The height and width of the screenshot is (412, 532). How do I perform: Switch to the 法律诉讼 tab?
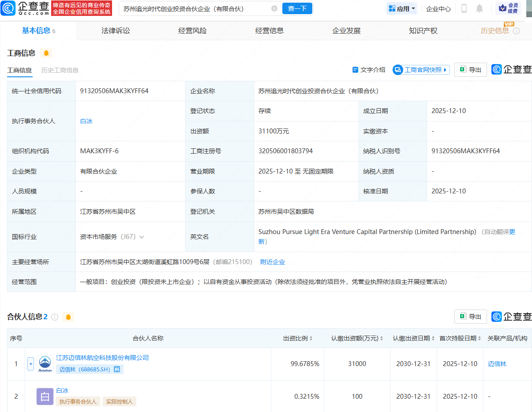[115, 30]
